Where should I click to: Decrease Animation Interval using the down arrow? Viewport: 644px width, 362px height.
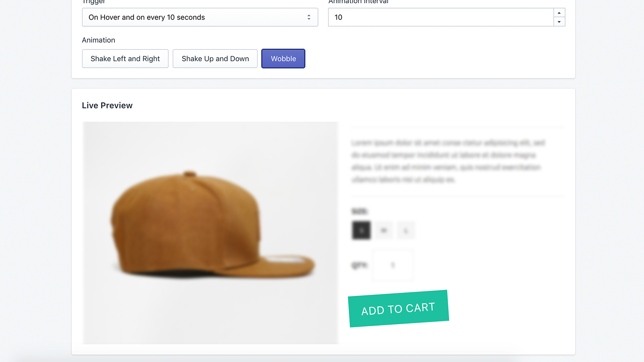[x=559, y=22]
